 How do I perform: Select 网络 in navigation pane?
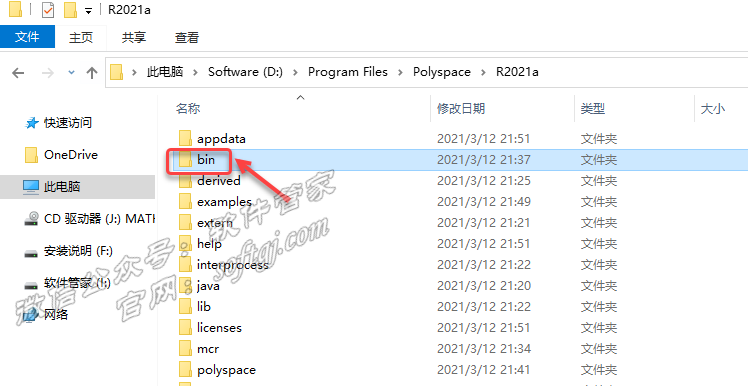pos(56,314)
